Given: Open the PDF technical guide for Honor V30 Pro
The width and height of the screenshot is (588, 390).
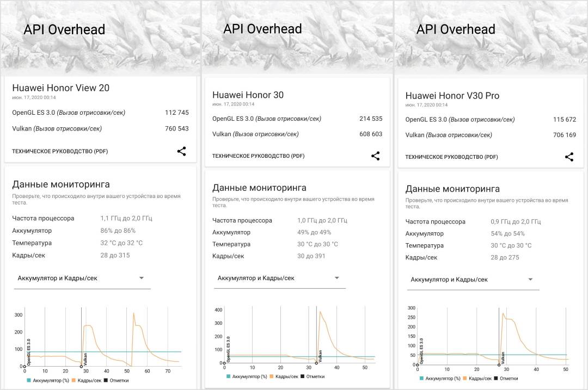Looking at the screenshot, I should tap(451, 157).
